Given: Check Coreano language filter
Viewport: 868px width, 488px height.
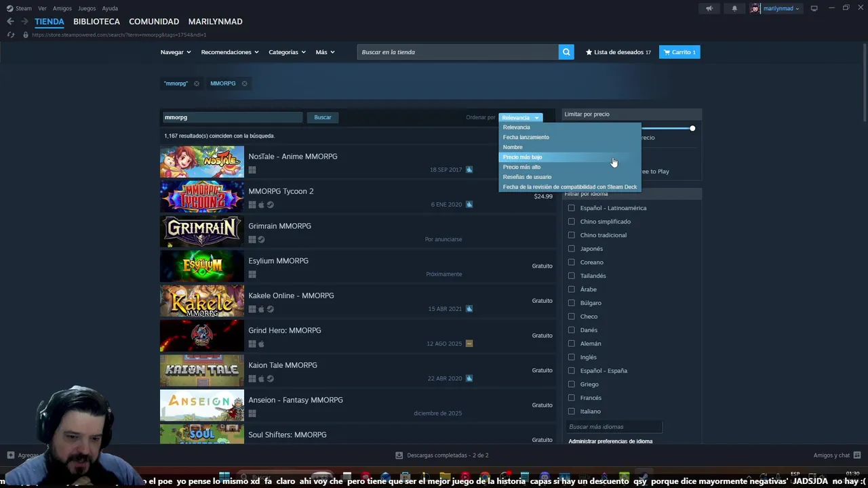Looking at the screenshot, I should click(x=571, y=262).
